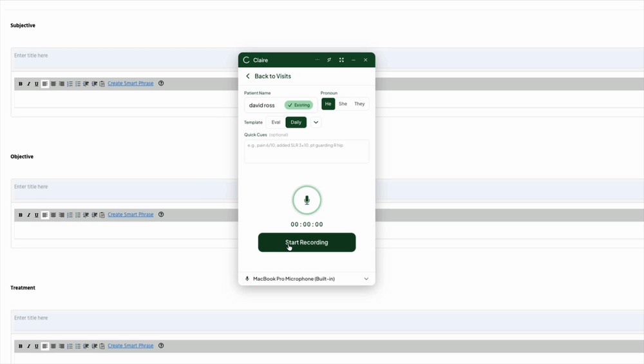Toggle bold in Treatment toolbar
644x364 pixels.
21,347
